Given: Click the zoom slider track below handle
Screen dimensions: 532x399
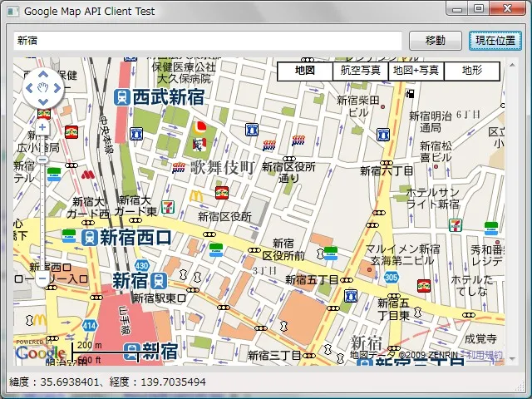Looking at the screenshot, I should (x=42, y=217).
